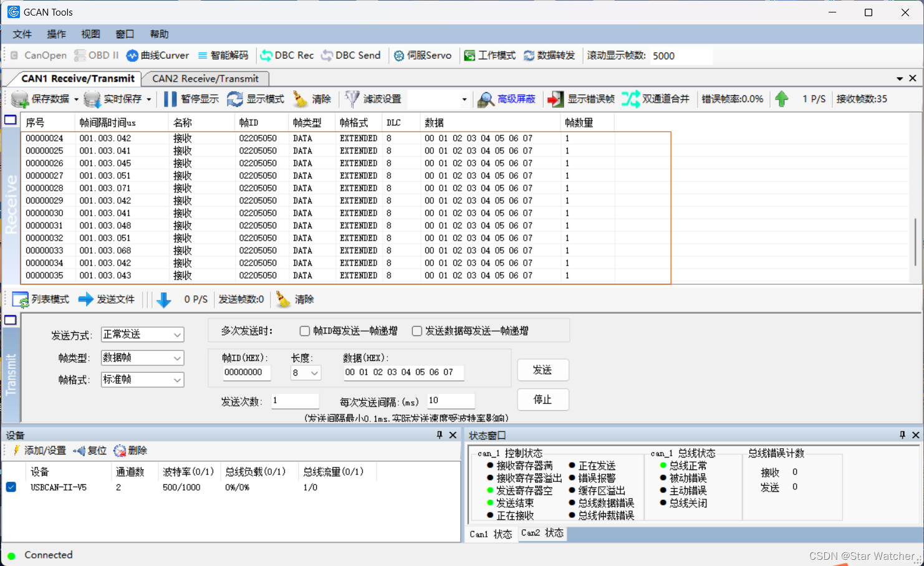Image resolution: width=924 pixels, height=566 pixels.
Task: Open DBC Send tool
Action: pyautogui.click(x=350, y=55)
